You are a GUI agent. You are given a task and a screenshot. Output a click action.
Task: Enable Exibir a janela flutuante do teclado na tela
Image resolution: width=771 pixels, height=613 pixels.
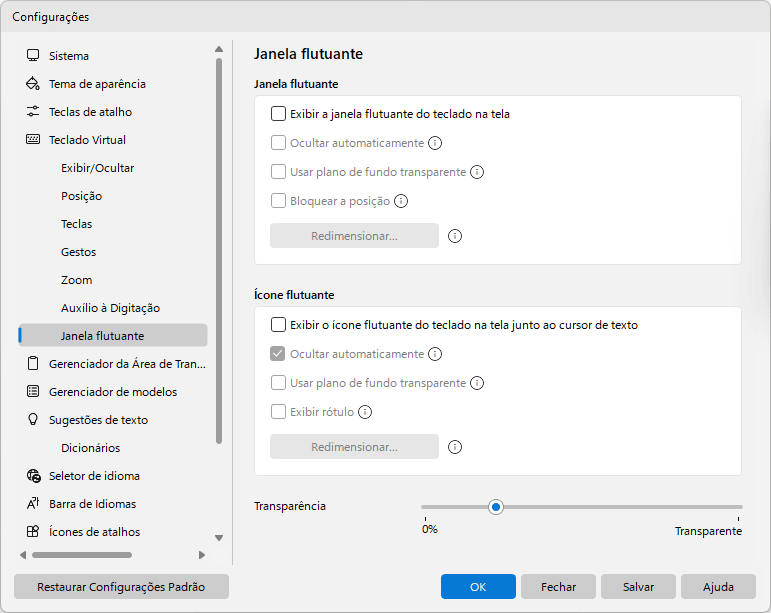278,114
